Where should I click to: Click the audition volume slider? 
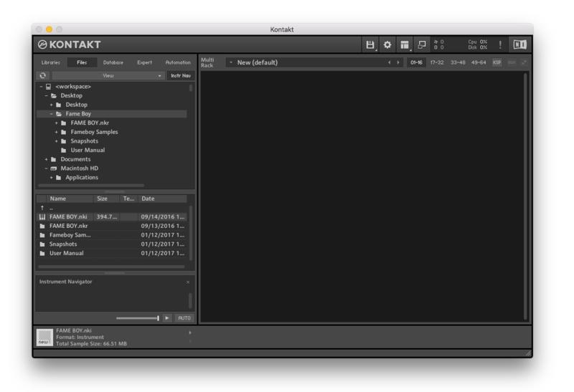[137, 317]
